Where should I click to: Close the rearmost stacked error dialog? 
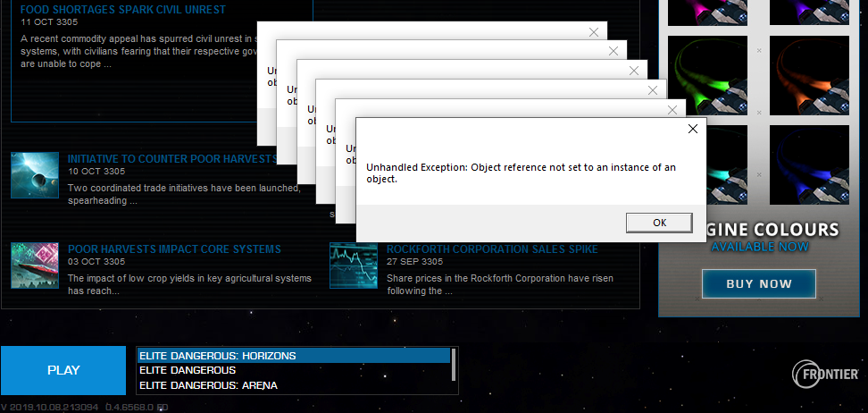click(594, 32)
